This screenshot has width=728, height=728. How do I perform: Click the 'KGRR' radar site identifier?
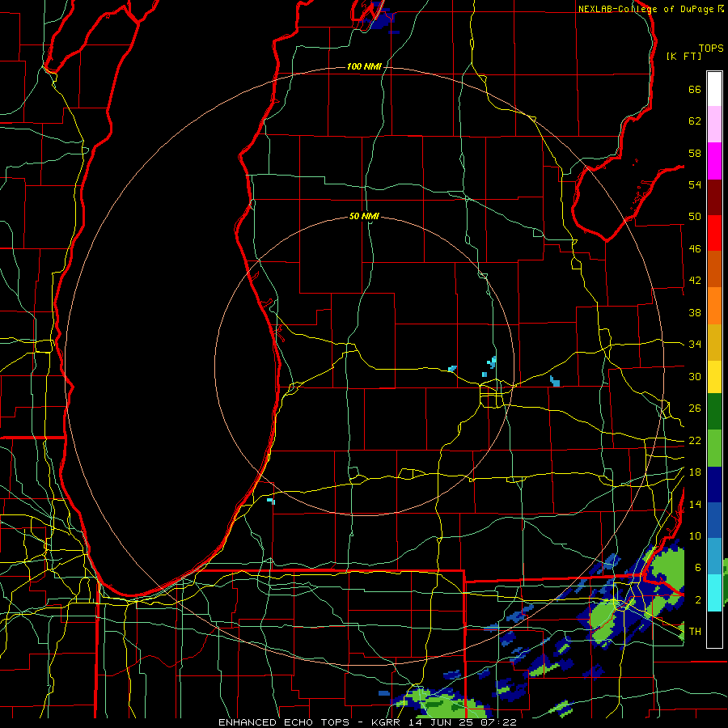[x=386, y=722]
